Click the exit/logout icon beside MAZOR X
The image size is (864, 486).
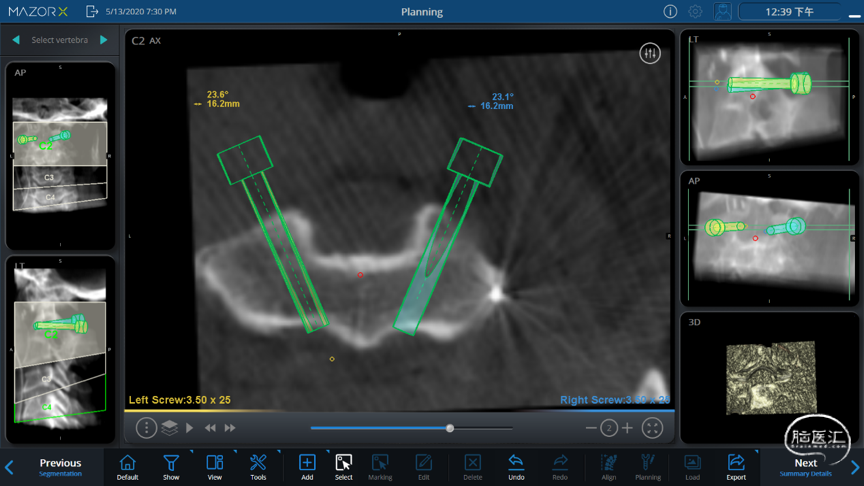92,12
